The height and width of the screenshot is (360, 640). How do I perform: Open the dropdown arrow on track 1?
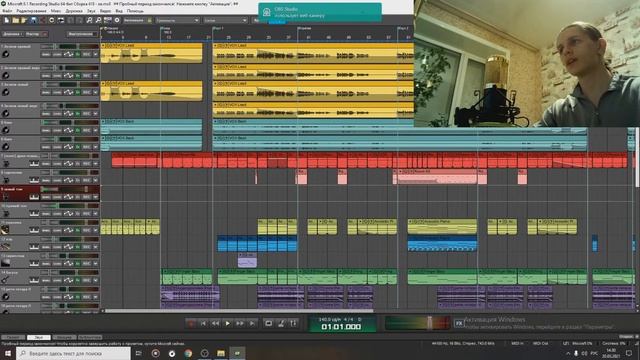(x=96, y=54)
